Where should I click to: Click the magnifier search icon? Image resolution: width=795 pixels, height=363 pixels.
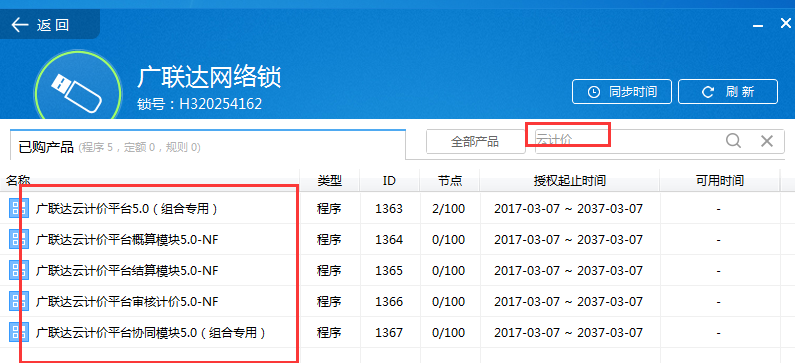(733, 140)
